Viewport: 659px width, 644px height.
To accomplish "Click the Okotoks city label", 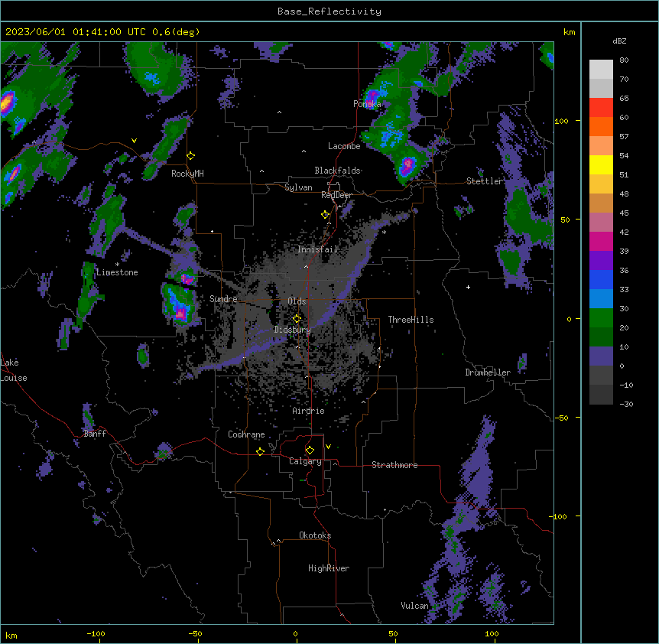I will (x=315, y=535).
